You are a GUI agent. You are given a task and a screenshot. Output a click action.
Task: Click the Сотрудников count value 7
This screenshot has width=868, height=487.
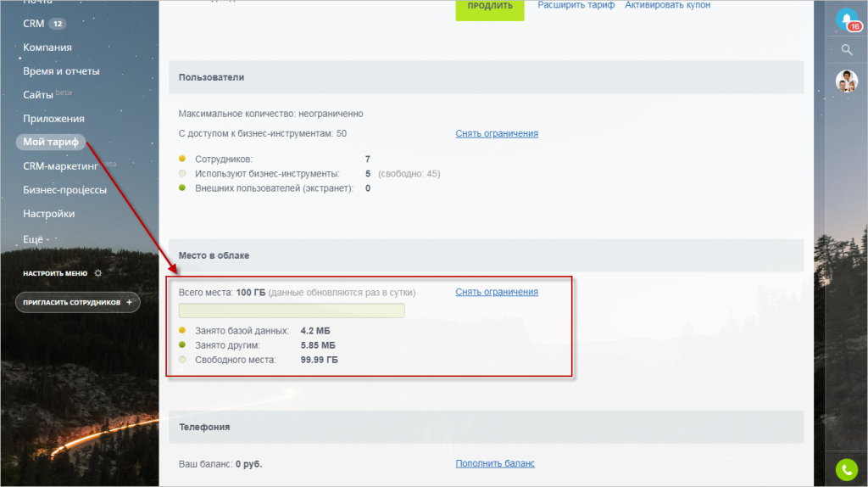click(x=368, y=159)
